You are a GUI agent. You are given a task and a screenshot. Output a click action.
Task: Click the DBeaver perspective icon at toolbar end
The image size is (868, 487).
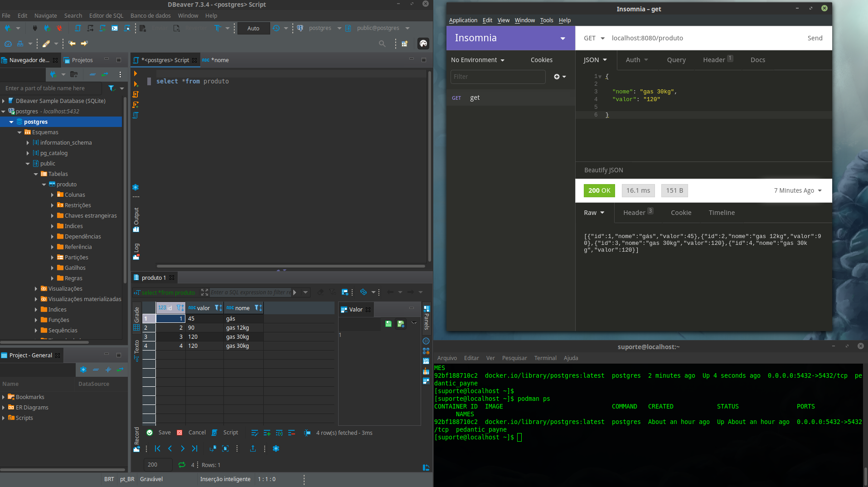point(423,44)
